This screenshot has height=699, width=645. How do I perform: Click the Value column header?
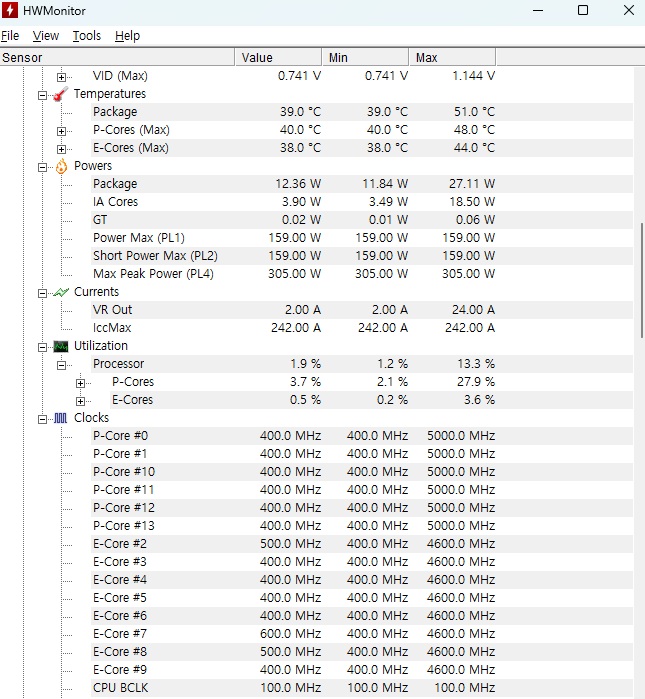278,58
